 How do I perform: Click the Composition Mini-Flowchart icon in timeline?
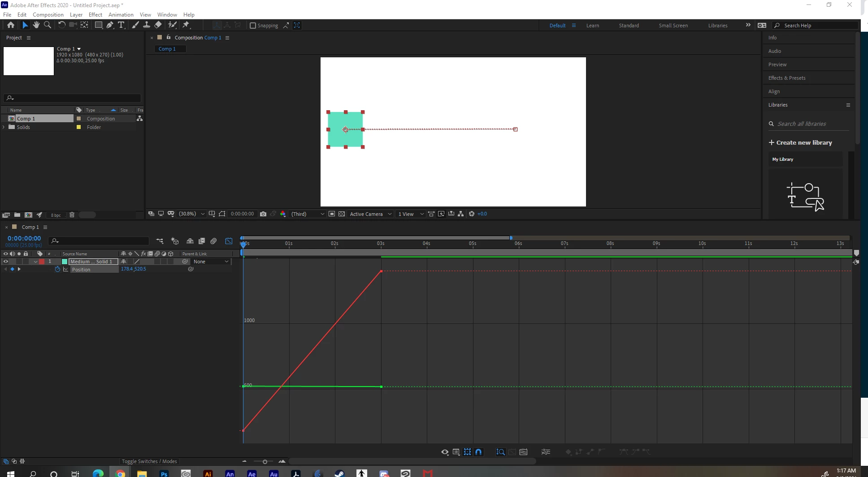[160, 241]
